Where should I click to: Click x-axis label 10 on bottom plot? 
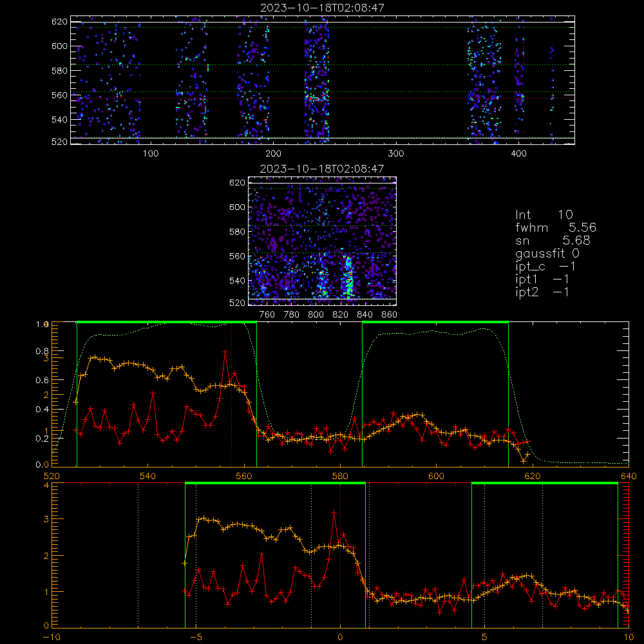(x=629, y=637)
